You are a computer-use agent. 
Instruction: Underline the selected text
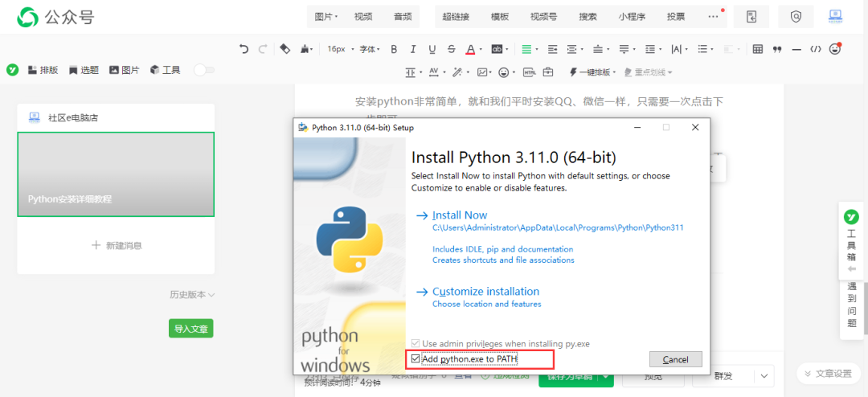[432, 49]
